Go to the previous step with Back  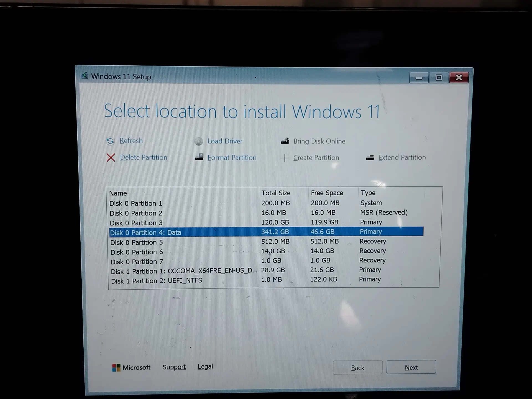tap(357, 368)
